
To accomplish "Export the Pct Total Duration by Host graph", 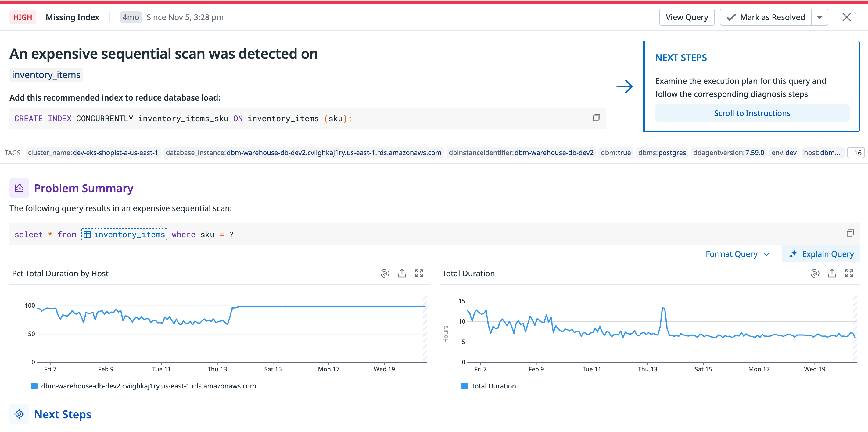I will [402, 273].
